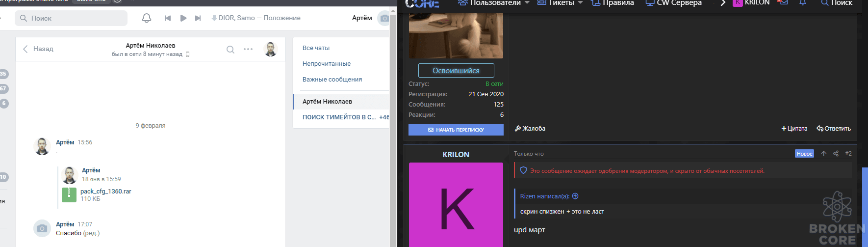Open Артём Николаев chat in sidebar list

341,102
